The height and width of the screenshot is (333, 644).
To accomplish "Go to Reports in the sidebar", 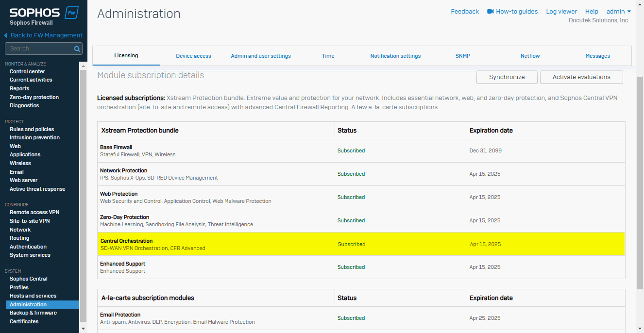I will click(19, 88).
